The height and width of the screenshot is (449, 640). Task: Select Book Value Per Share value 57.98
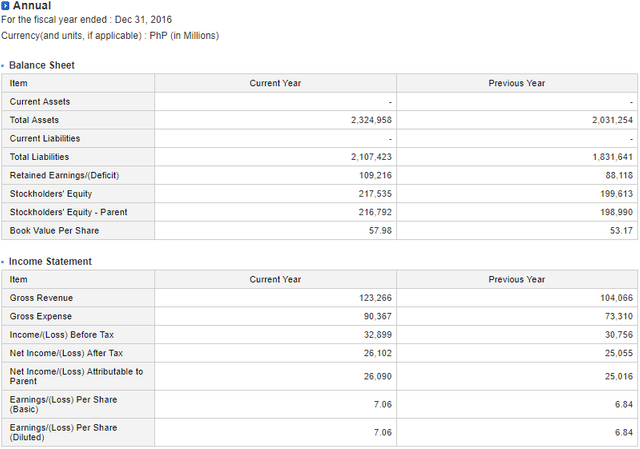[379, 231]
